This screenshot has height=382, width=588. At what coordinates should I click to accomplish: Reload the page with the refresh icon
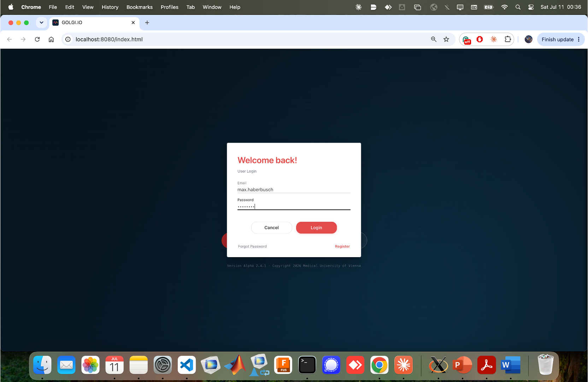pos(37,39)
